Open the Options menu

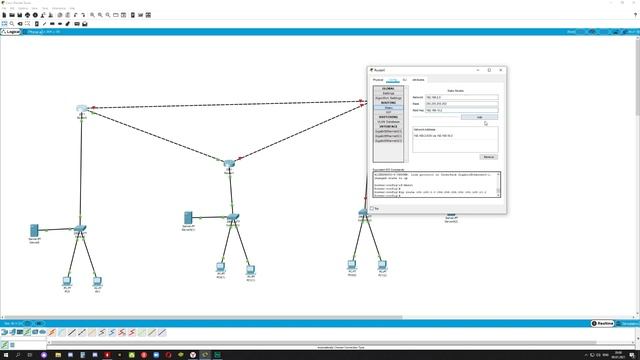(23, 8)
